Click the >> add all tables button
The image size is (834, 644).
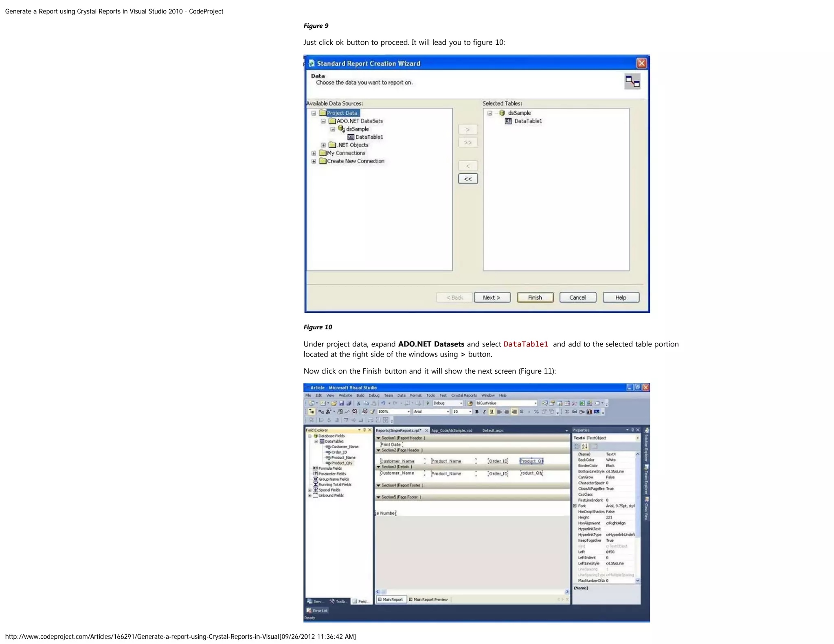pyautogui.click(x=468, y=142)
